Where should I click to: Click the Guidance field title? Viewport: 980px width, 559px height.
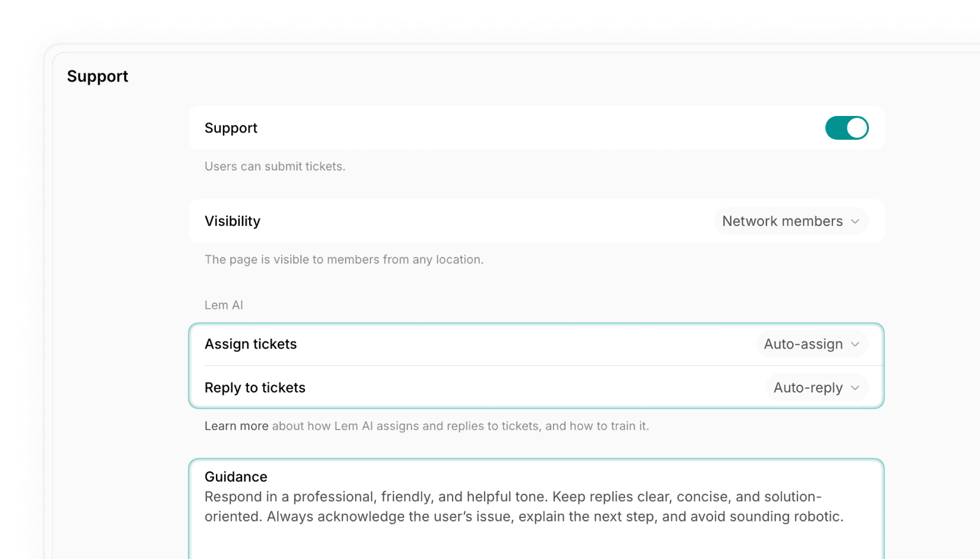235,477
